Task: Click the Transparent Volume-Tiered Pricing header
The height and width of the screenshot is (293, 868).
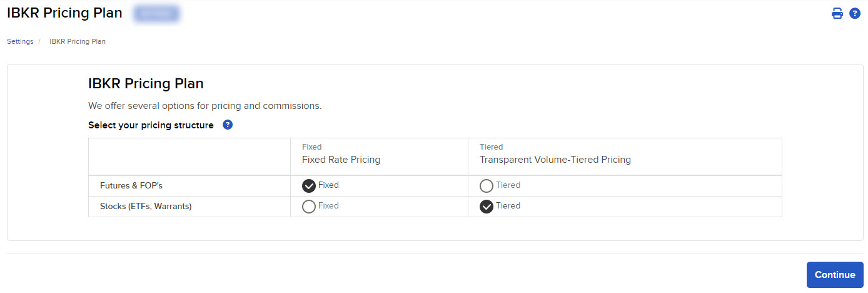Action: pyautogui.click(x=555, y=160)
